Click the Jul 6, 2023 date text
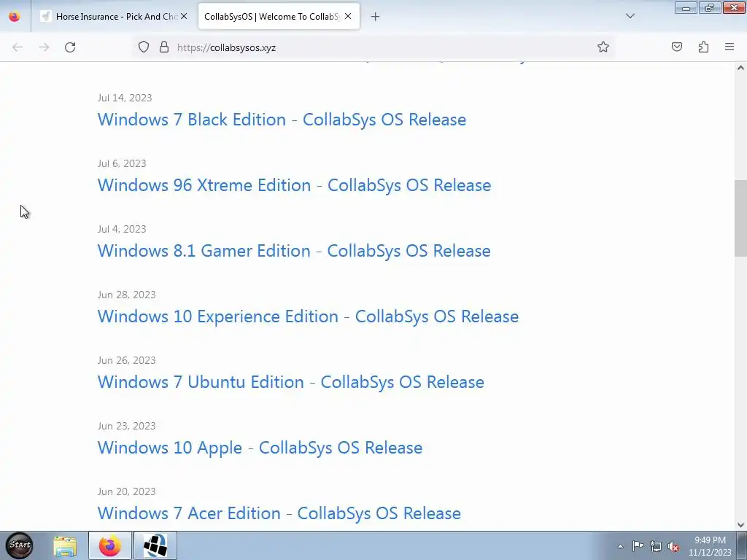 (x=122, y=163)
